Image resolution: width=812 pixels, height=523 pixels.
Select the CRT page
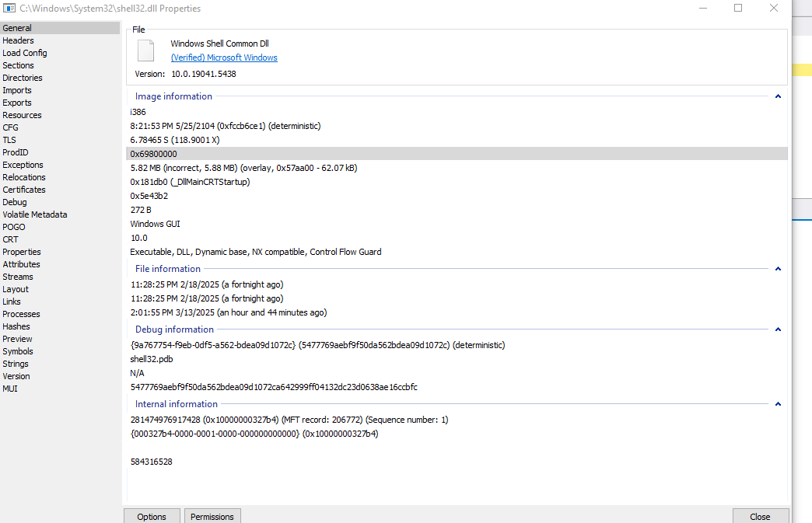60,239
